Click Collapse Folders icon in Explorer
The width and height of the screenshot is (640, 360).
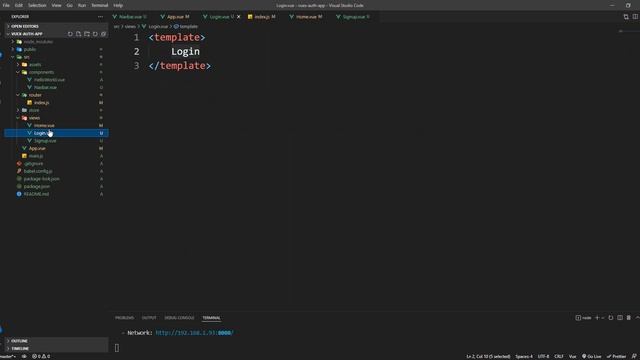tap(103, 34)
